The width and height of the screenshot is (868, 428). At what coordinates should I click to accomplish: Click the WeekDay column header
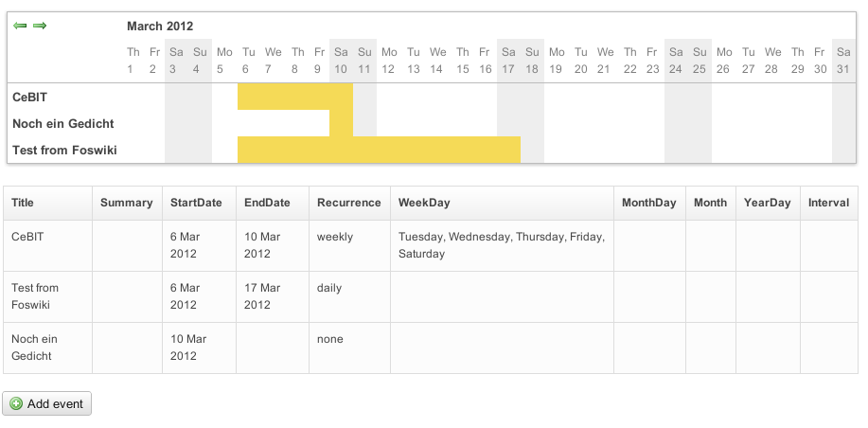(x=424, y=203)
